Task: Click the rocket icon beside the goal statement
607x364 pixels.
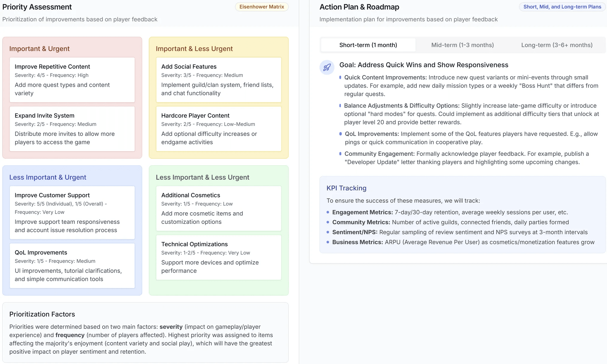Action: point(327,67)
